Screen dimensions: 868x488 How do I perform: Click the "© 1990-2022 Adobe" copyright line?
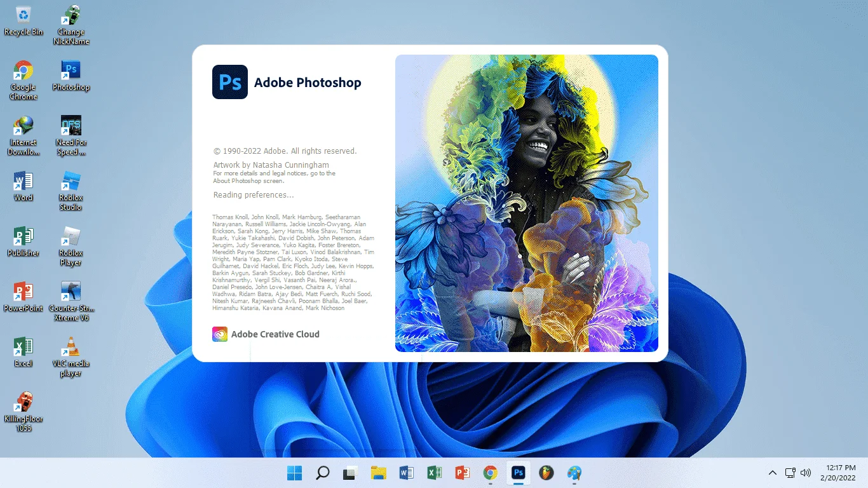285,151
